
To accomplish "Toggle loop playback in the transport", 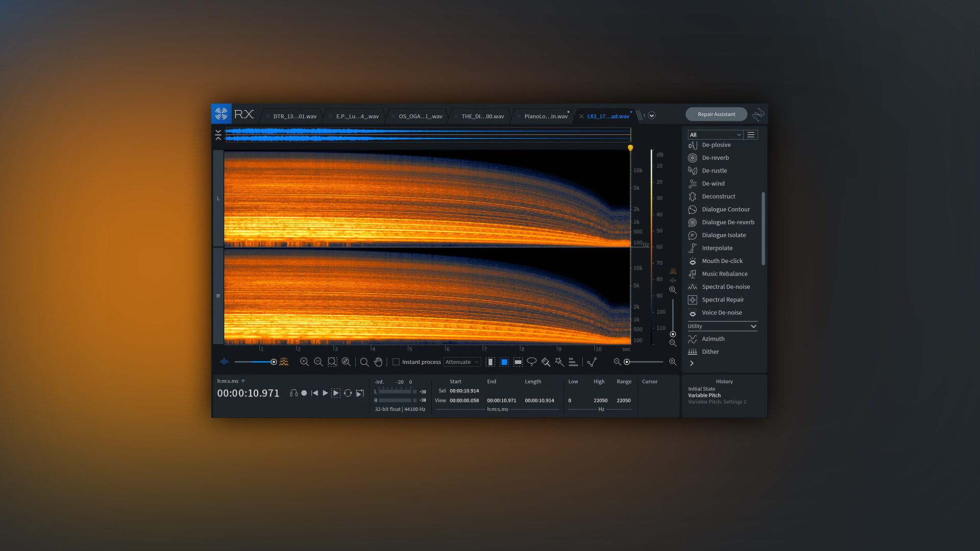I will point(348,393).
